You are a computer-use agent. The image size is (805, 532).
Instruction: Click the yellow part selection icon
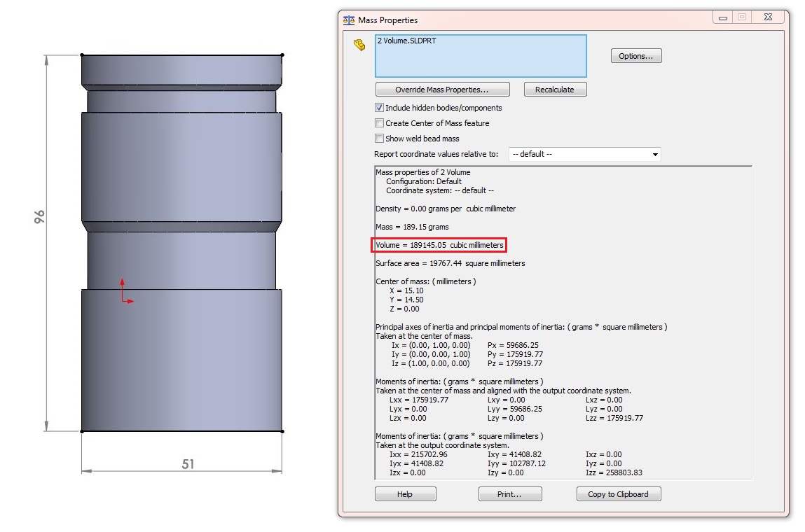[x=359, y=45]
